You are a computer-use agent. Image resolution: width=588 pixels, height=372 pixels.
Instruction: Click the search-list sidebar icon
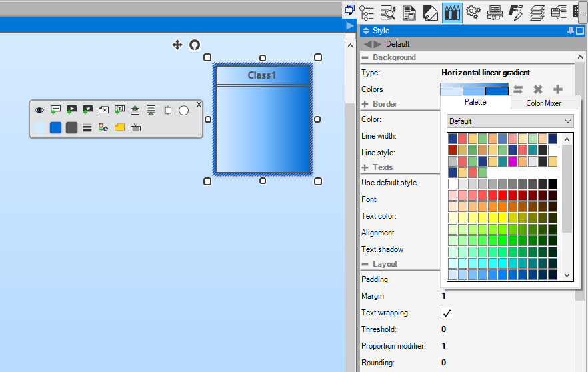click(x=388, y=13)
